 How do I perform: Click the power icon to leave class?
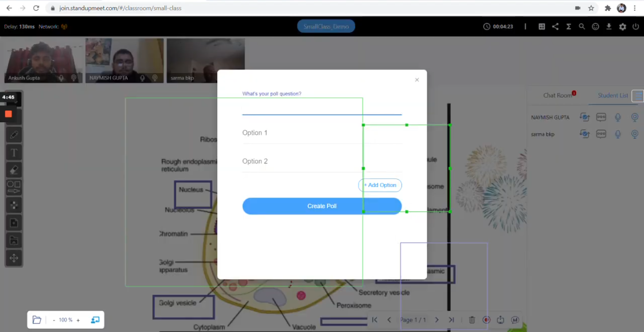click(636, 26)
